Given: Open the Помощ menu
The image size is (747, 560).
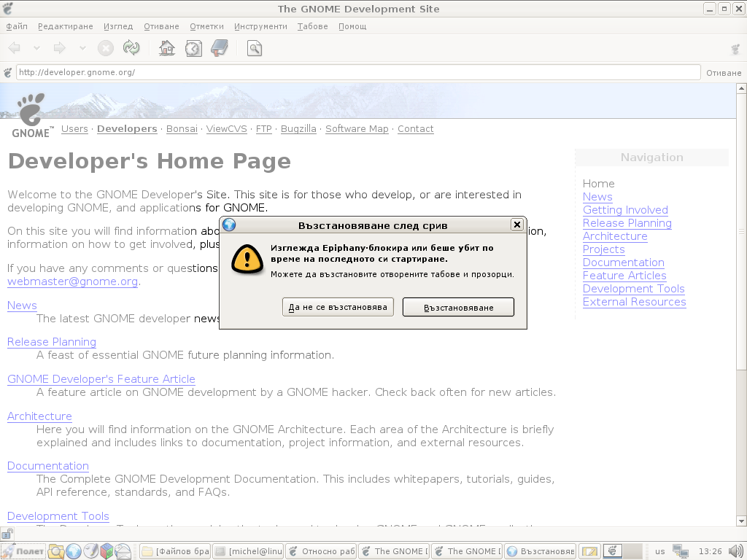Looking at the screenshot, I should [352, 27].
